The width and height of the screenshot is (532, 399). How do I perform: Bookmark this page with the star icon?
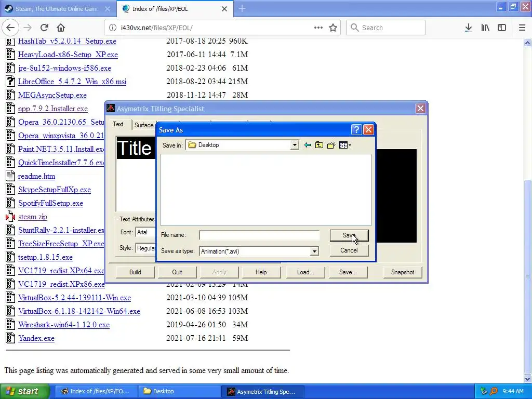(333, 28)
